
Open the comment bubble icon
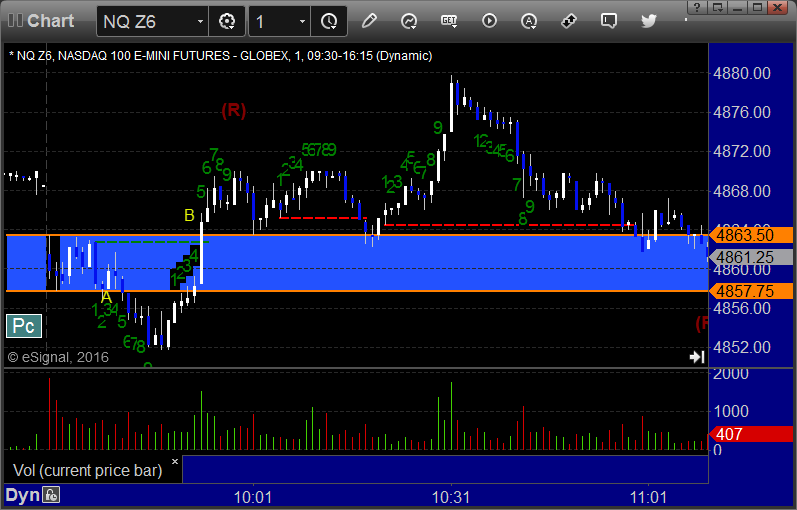tap(608, 21)
